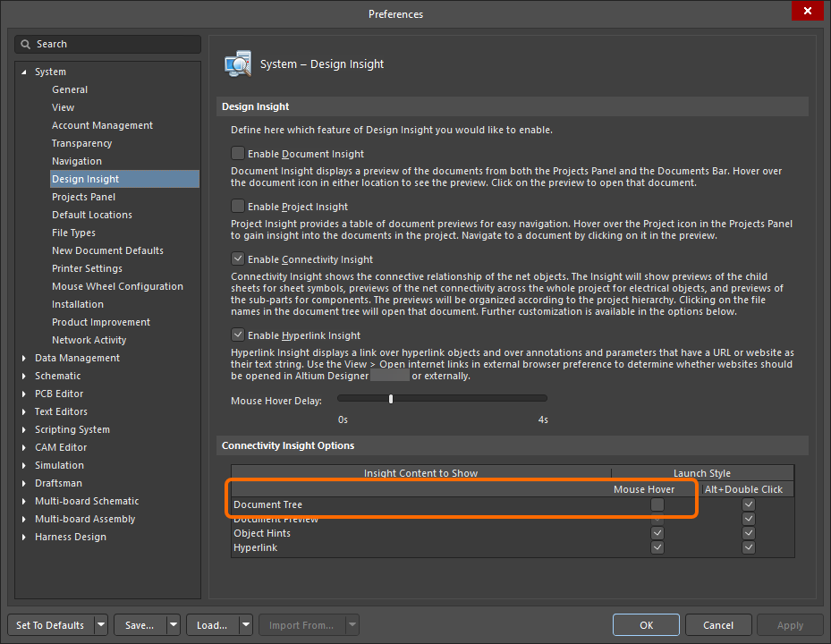Click the Mouse Hover column header

tap(644, 489)
